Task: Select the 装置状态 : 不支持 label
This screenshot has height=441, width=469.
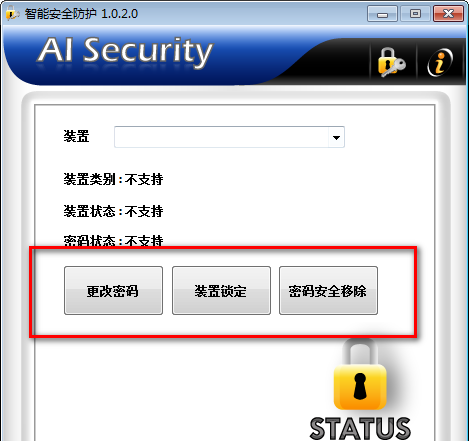Action: coord(113,211)
